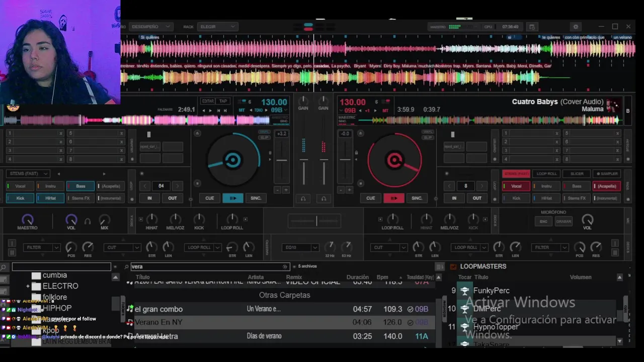Delete hot cue 1 on left deck
The height and width of the screenshot is (362, 644).
[x=61, y=133]
